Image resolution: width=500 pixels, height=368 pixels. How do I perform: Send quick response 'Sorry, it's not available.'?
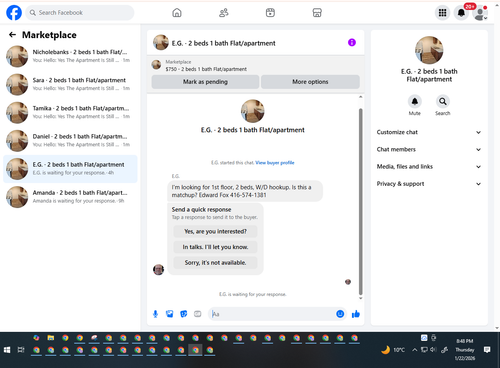[x=215, y=263]
